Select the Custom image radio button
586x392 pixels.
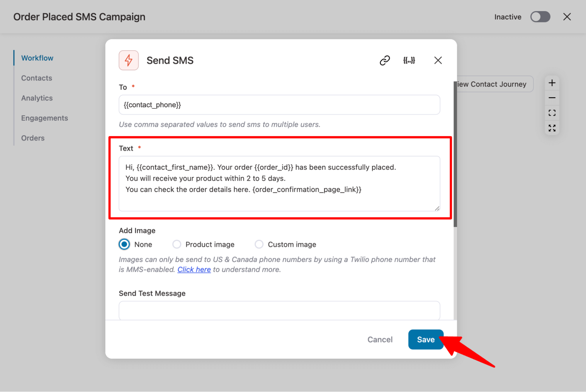pyautogui.click(x=259, y=244)
